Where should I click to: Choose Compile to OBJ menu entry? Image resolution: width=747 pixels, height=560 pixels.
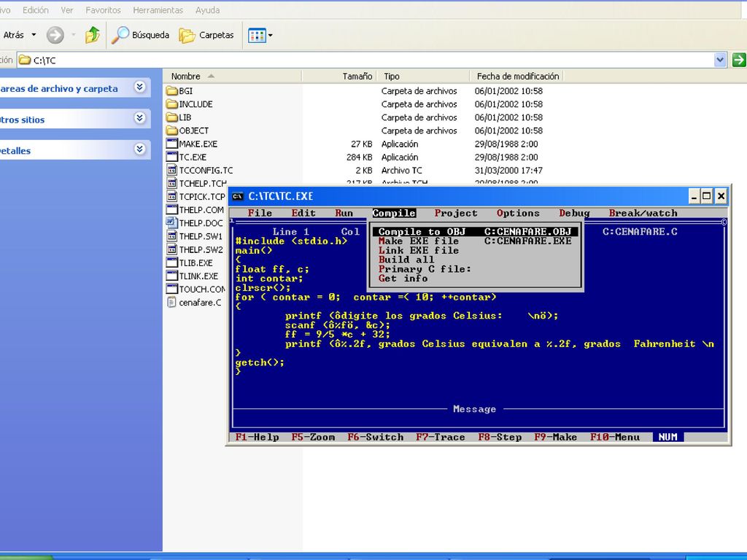[475, 232]
